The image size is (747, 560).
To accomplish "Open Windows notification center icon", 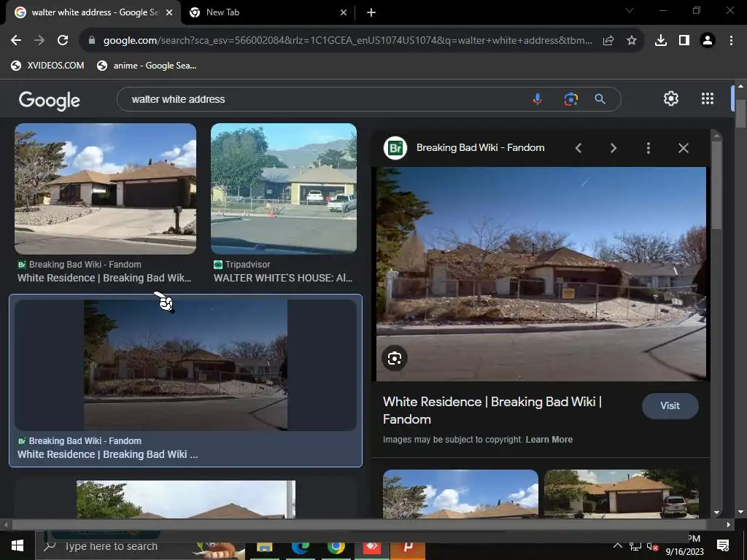I will pos(722,545).
